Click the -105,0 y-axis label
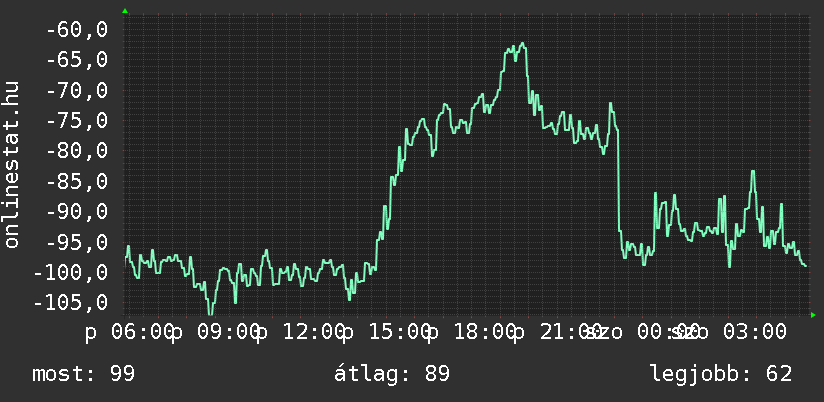Screen dimensions: 824x402 coord(72,302)
